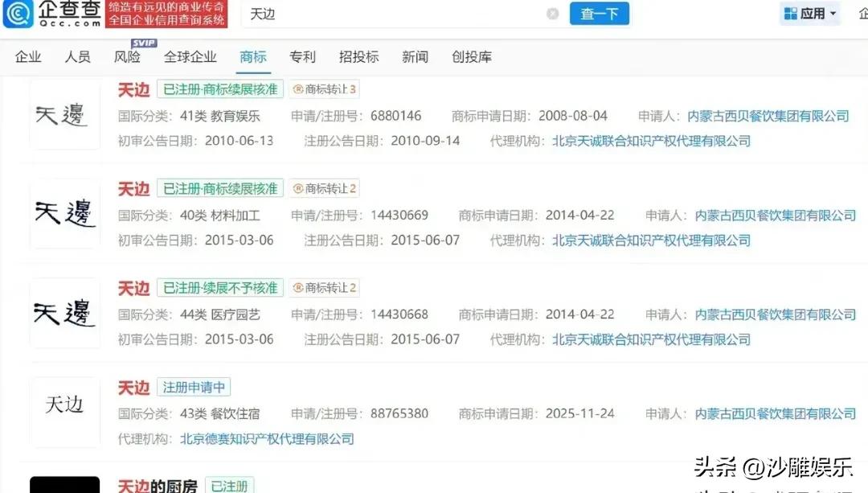This screenshot has height=493, width=868.
Task: Click the 查一下 search button
Action: (x=600, y=14)
